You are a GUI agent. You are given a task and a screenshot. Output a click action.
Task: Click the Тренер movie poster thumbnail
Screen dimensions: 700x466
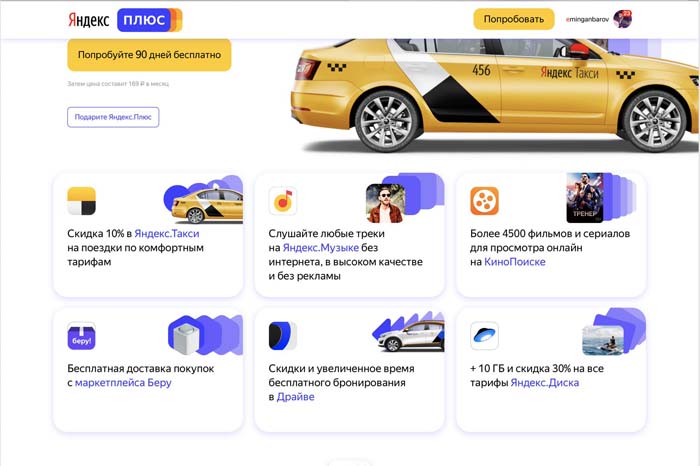click(x=585, y=197)
